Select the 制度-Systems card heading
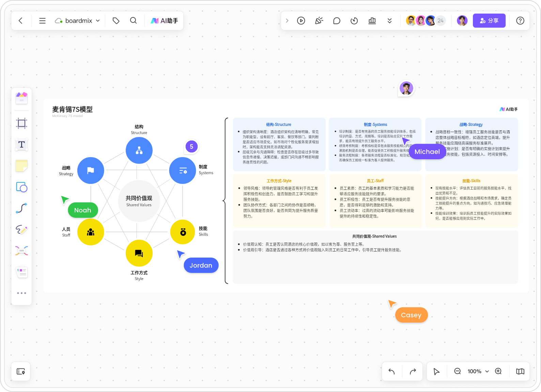This screenshot has height=392, width=541. (x=375, y=125)
